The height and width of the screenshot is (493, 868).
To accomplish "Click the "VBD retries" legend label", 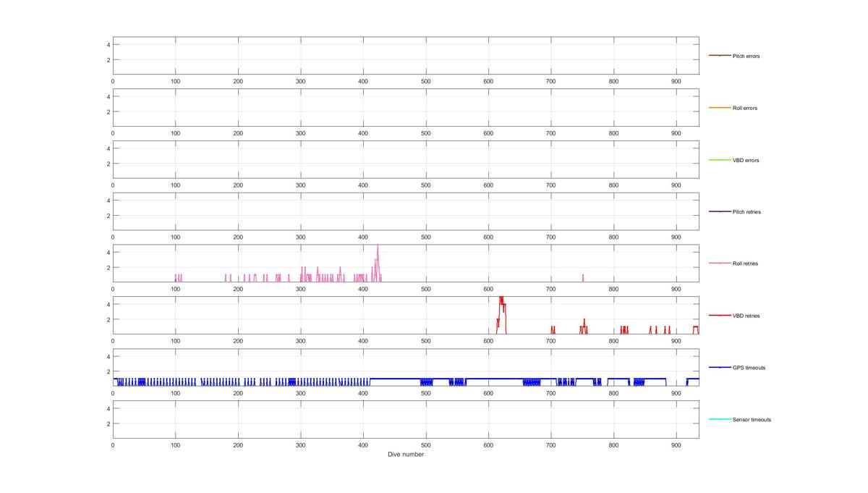I will coord(746,316).
